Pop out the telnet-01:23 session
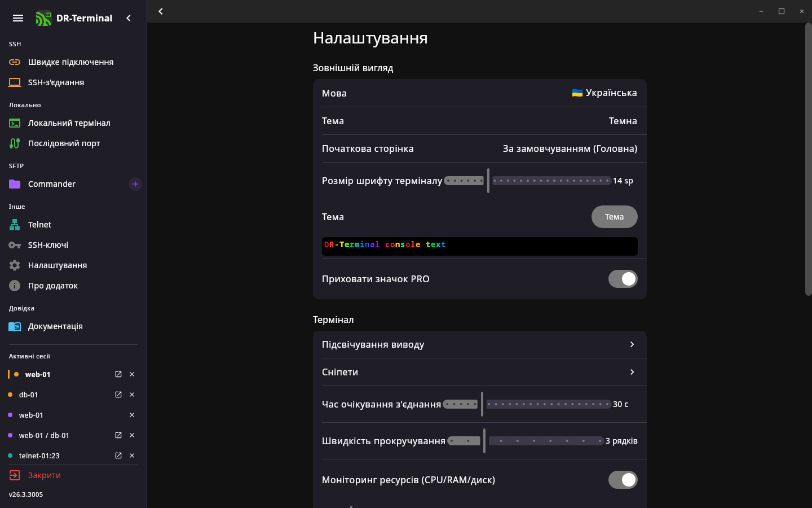Screen dimensions: 812x508 click(x=118, y=456)
